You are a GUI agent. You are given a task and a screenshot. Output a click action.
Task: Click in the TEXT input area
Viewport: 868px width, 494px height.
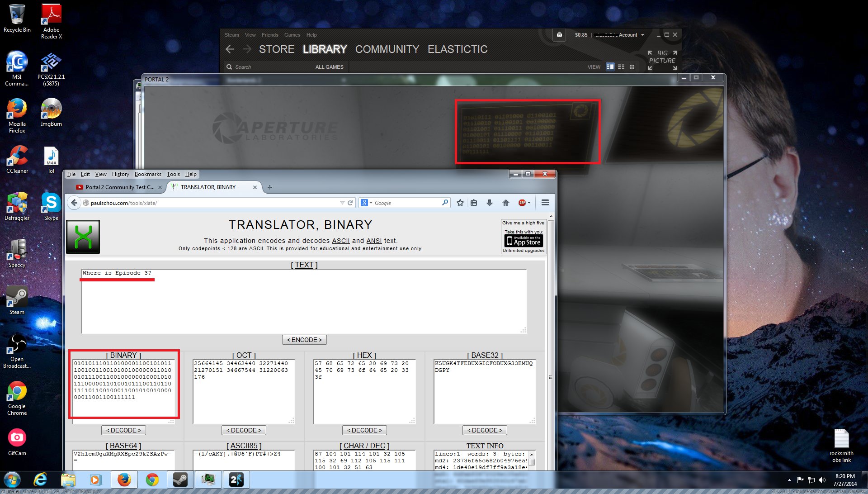304,302
